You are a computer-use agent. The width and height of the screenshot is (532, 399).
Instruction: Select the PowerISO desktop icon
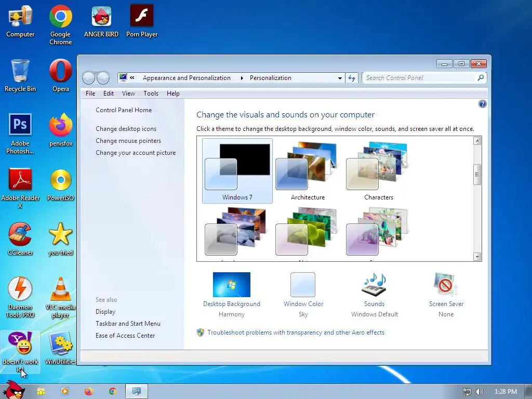pyautogui.click(x=60, y=184)
